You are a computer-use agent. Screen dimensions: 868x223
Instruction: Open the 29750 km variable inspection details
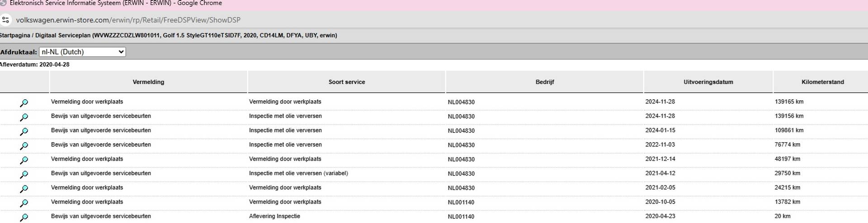coord(24,174)
